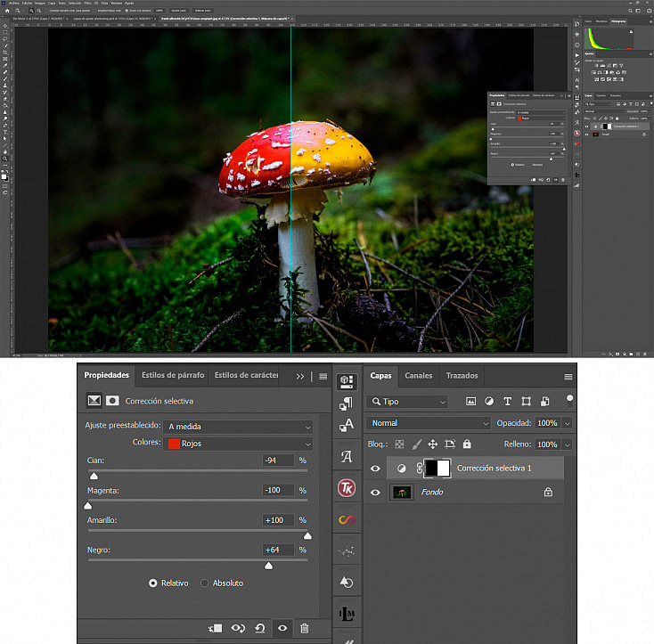654x644 pixels.
Task: Open the Tipo filter dropdown in enlarged Capas
Action: 407,402
